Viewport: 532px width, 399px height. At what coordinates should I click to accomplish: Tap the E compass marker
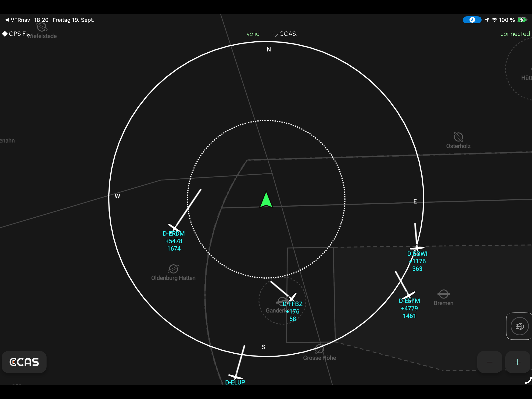pyautogui.click(x=415, y=201)
